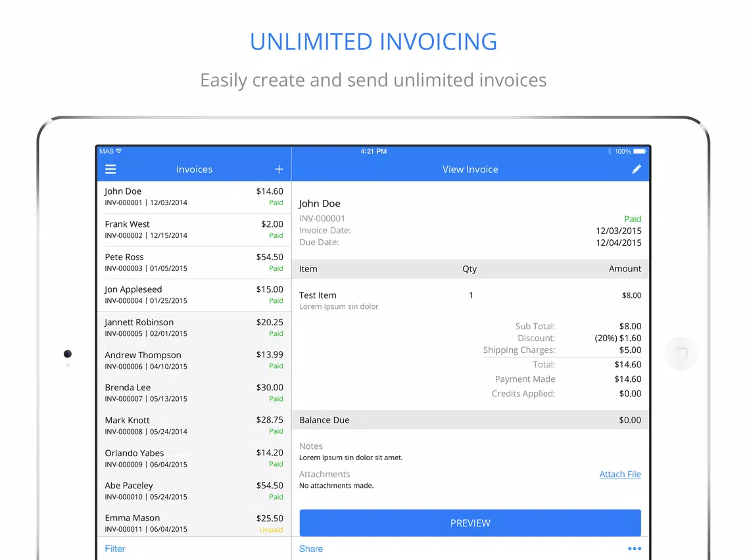Open Mark Knott invoice INV-000008
Image resolution: width=747 pixels, height=560 pixels.
pos(194,426)
